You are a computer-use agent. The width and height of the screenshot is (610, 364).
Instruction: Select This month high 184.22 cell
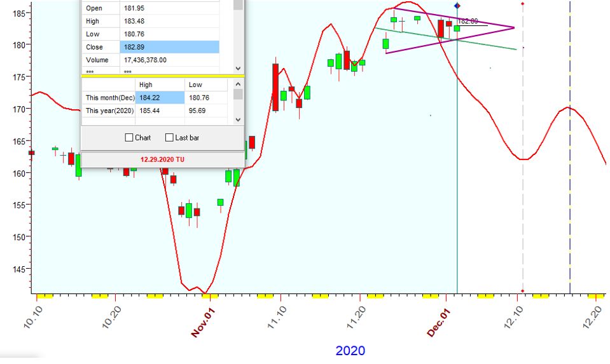[x=160, y=97]
